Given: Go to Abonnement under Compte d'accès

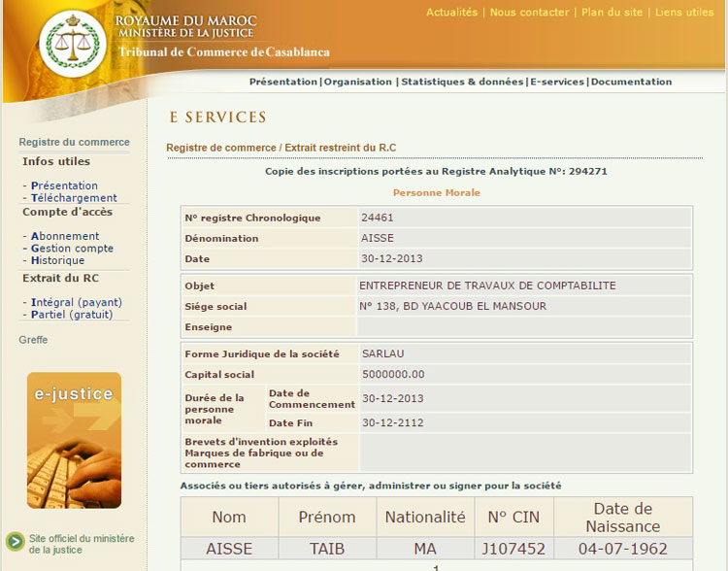Looking at the screenshot, I should pos(65,236).
